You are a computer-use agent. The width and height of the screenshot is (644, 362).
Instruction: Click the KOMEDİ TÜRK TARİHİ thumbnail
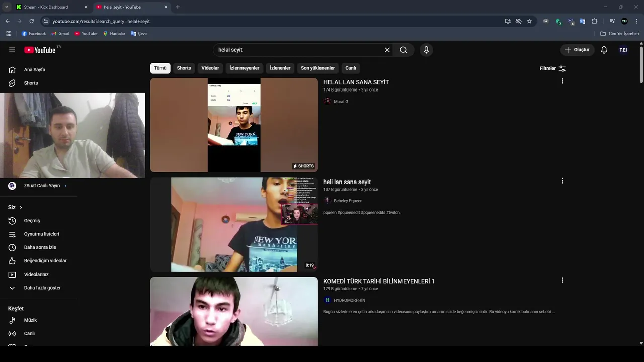[x=234, y=311]
